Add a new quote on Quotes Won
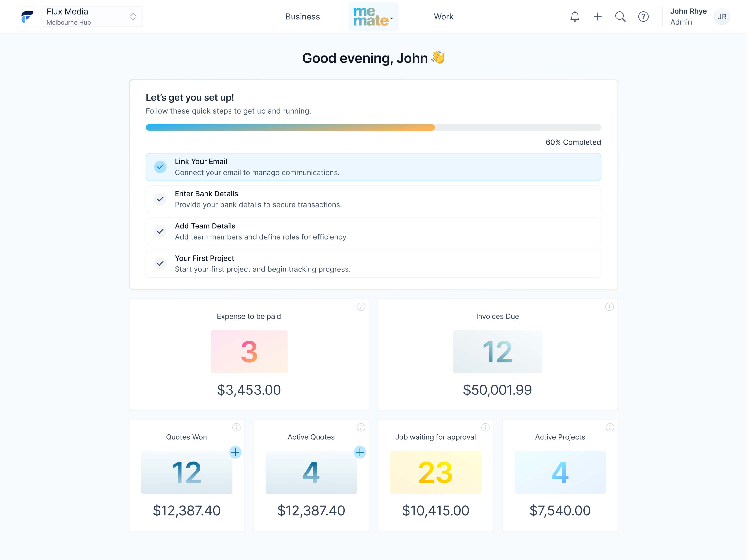The image size is (747, 560). (x=235, y=452)
